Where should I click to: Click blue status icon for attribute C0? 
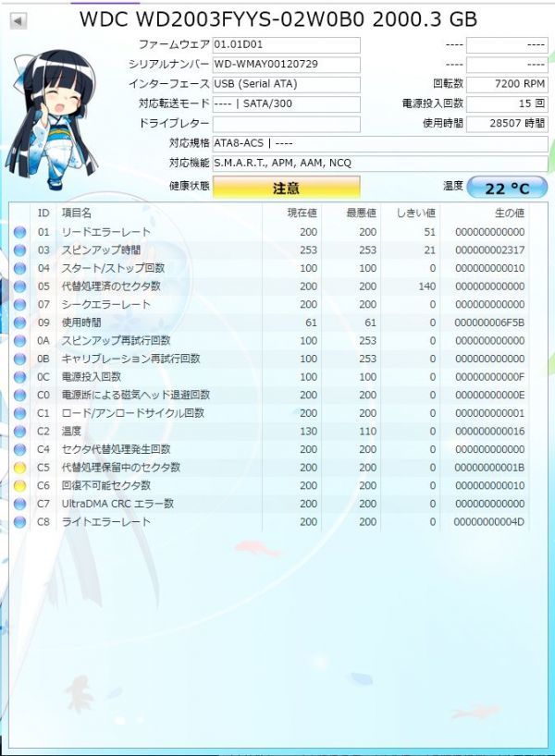click(x=19, y=396)
